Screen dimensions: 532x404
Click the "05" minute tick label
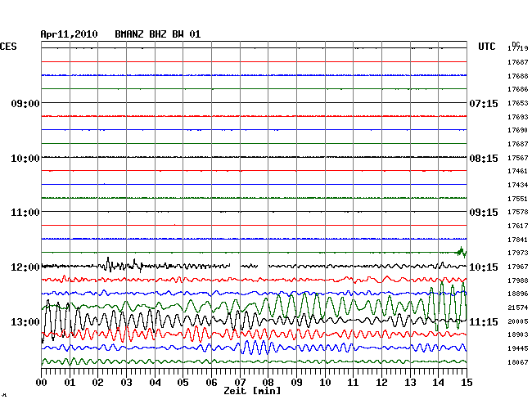pos(183,383)
